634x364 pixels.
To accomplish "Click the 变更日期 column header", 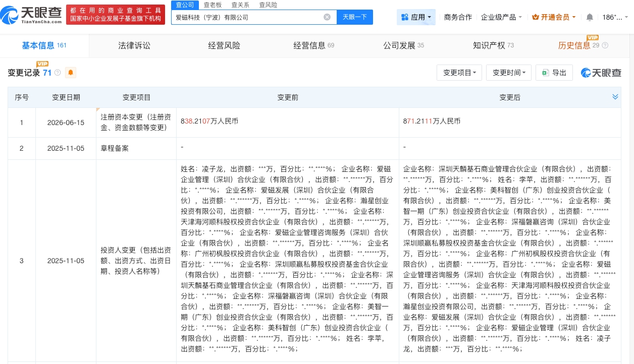I will [x=66, y=97].
